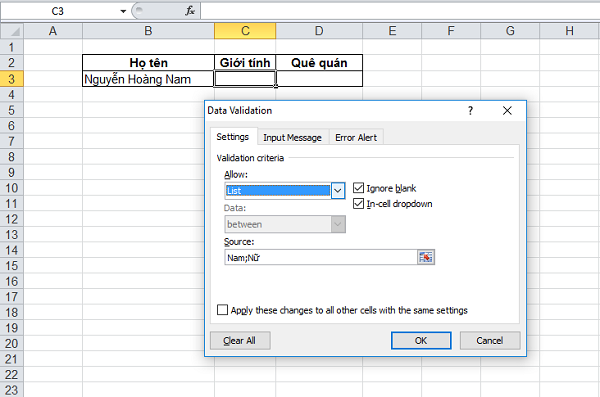Select row 10 header
This screenshot has width=600, height=397.
(11, 188)
